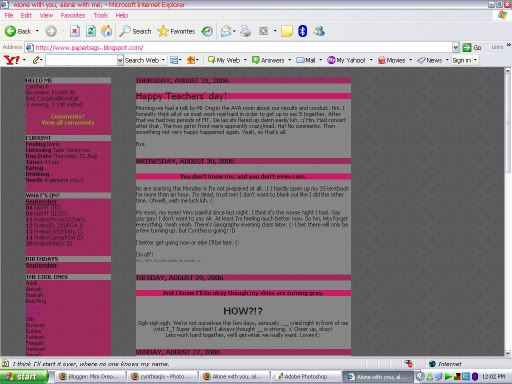Expand the Yahoo search box dropdown arrow
The image size is (512, 384).
[120, 60]
